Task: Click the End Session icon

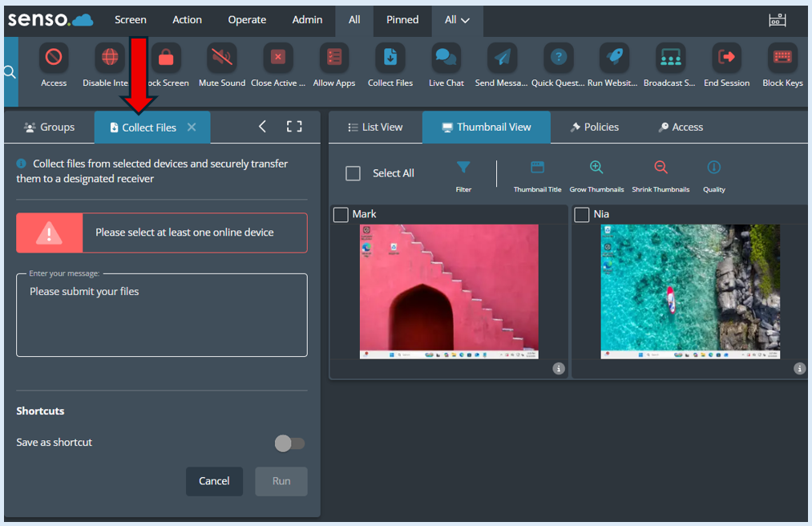Action: (x=726, y=58)
